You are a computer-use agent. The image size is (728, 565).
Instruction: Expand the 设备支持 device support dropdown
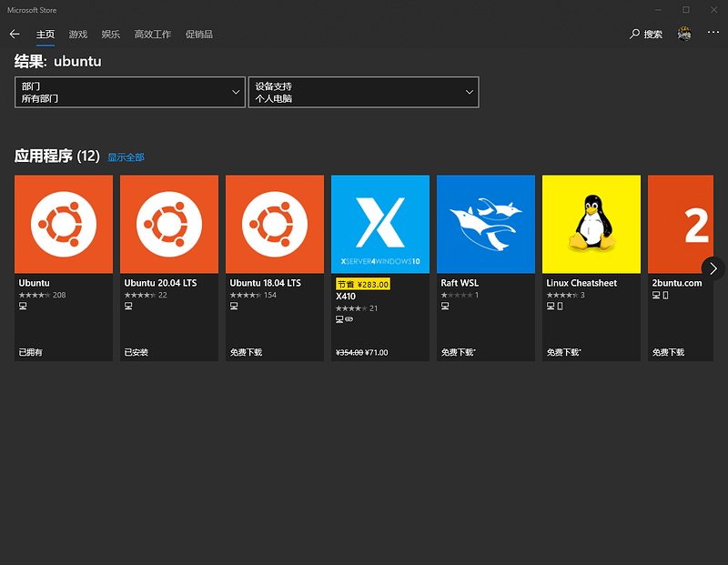(363, 92)
